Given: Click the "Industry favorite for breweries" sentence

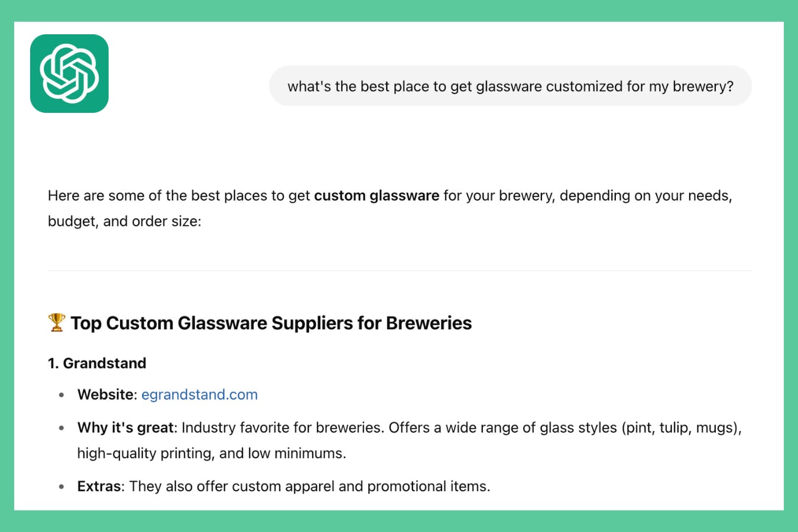Looking at the screenshot, I should point(283,427).
